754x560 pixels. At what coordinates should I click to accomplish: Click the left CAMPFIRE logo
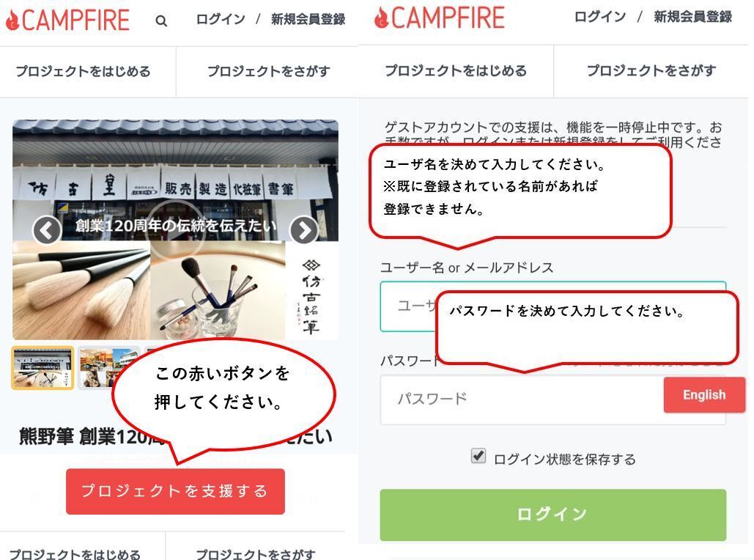[67, 20]
